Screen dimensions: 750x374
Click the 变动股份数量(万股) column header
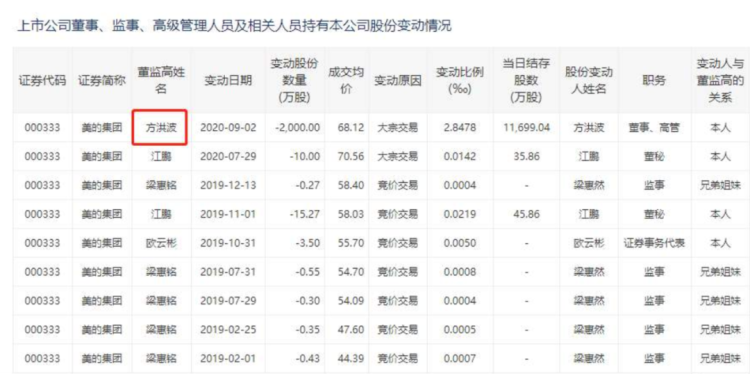click(x=295, y=80)
